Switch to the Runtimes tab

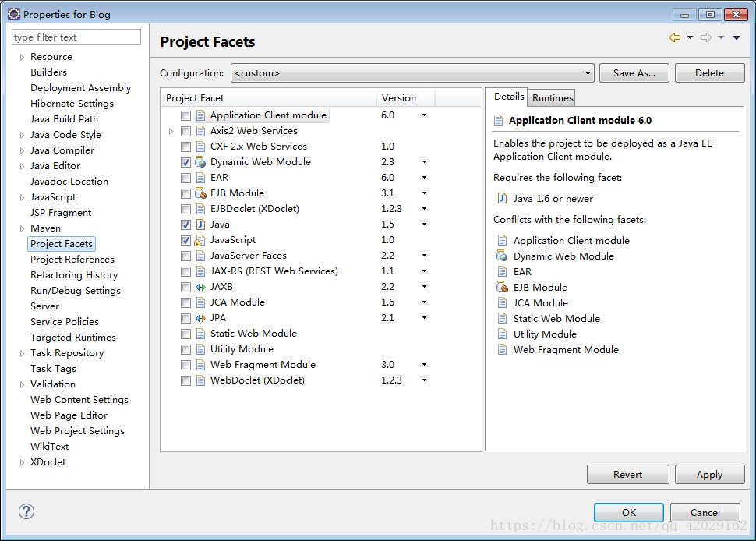coord(552,98)
